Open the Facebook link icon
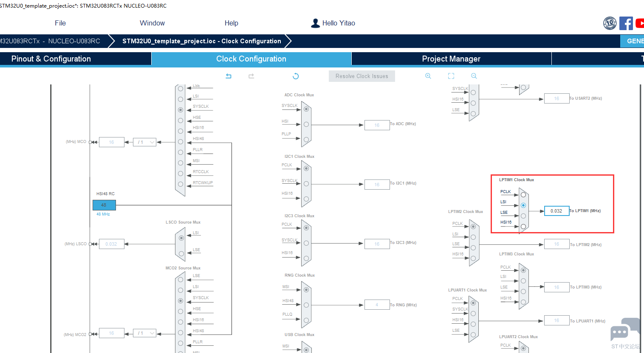Screen dimensions: 644x353 (x=626, y=23)
